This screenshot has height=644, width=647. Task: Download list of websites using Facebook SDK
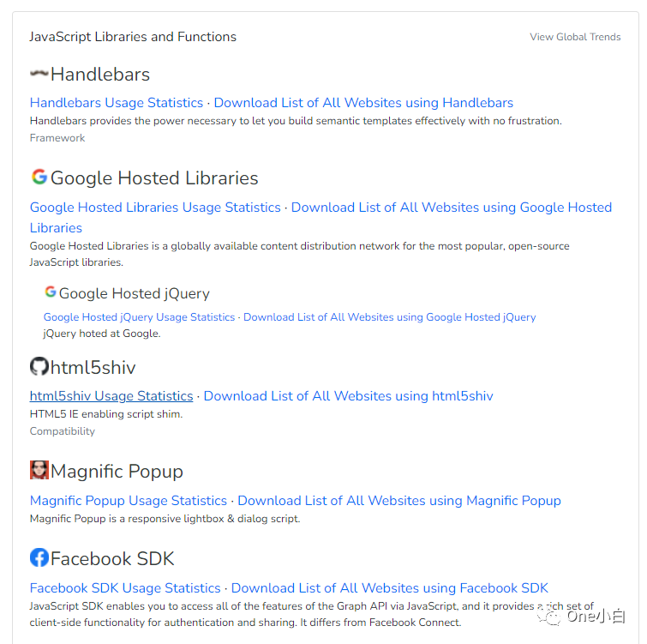[390, 588]
